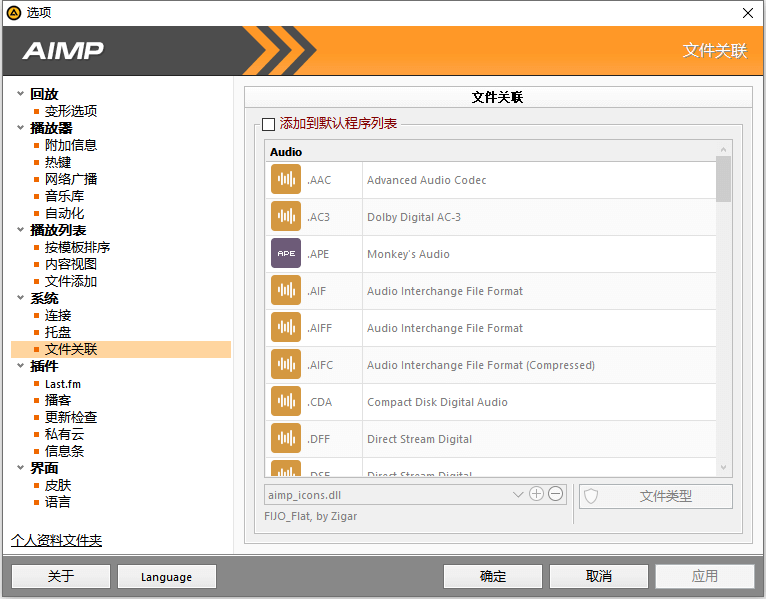Open 私有云 settings page
The height and width of the screenshot is (599, 766).
pos(64,434)
